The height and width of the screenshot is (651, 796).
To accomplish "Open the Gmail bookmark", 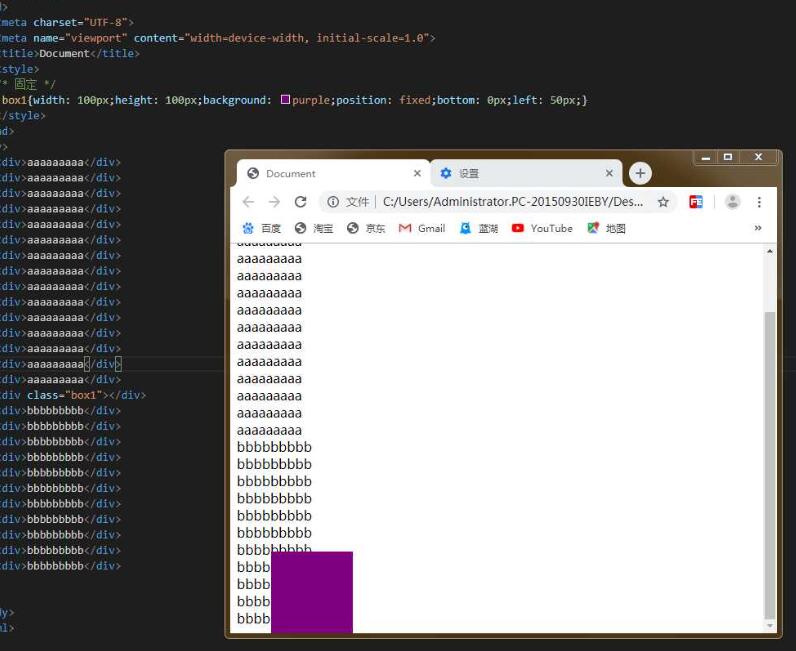I will click(421, 228).
